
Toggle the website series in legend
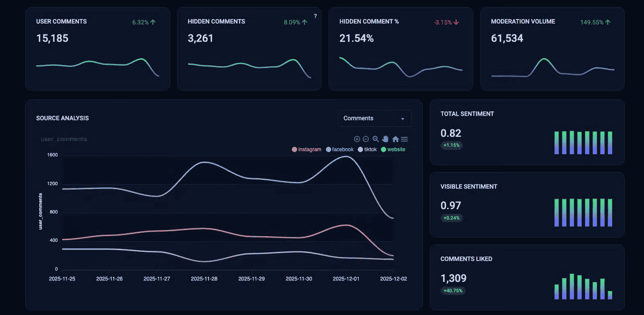pos(393,150)
